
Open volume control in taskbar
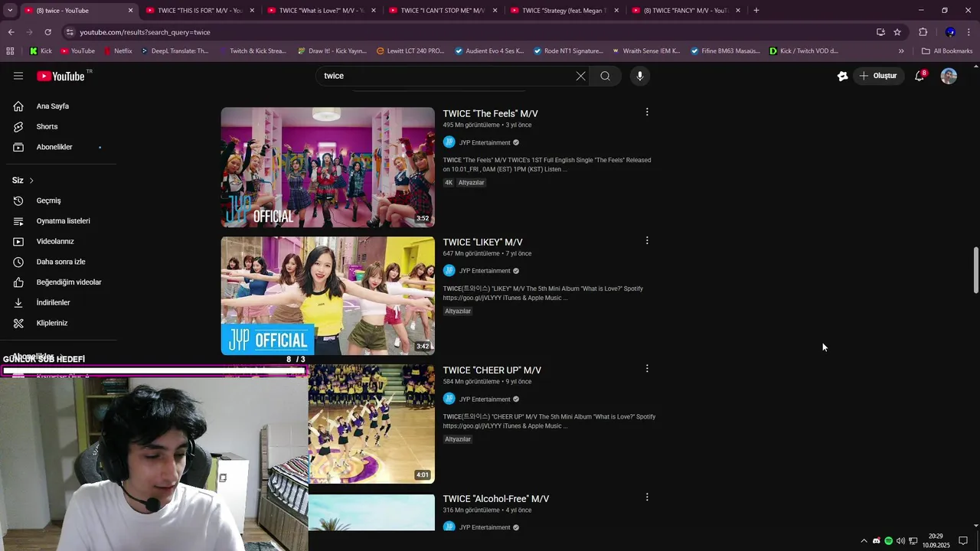coord(900,541)
